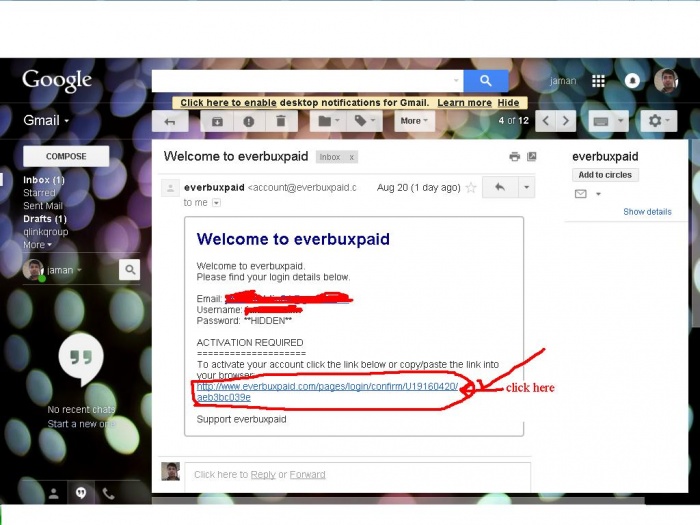Screen dimensions: 700x525
Task: Open the Move to folder menu
Action: coord(329,121)
